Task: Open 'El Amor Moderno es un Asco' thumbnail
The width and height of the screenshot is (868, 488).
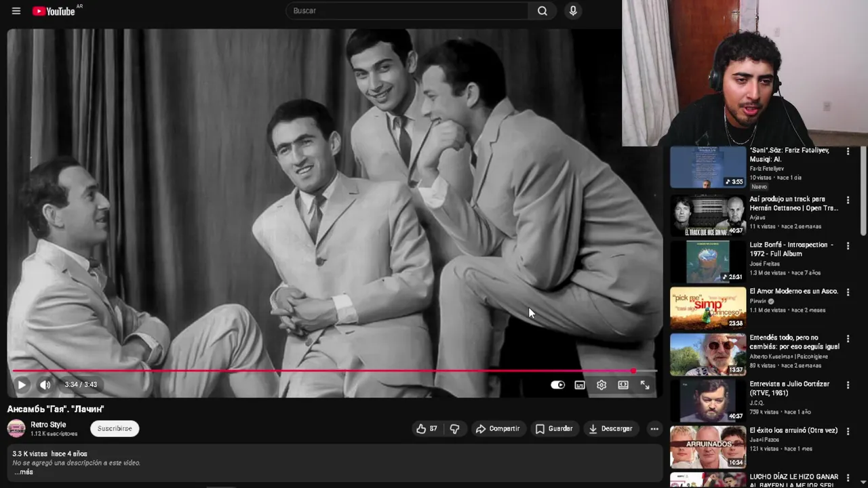Action: (x=708, y=308)
